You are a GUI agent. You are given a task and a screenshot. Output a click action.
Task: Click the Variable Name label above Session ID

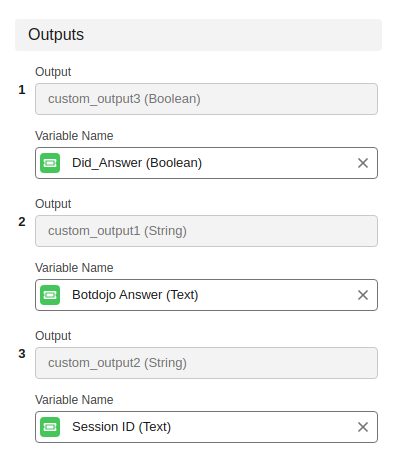[x=74, y=400]
